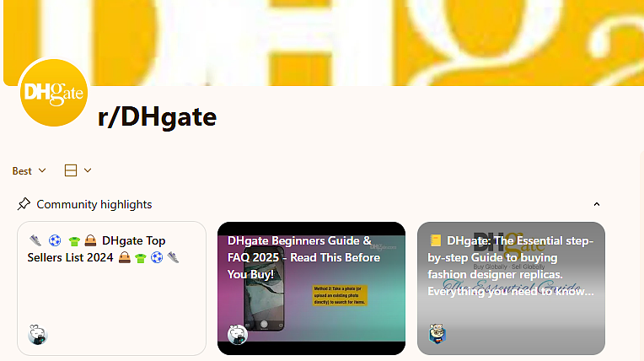Click the Community highlights heading text

[94, 204]
